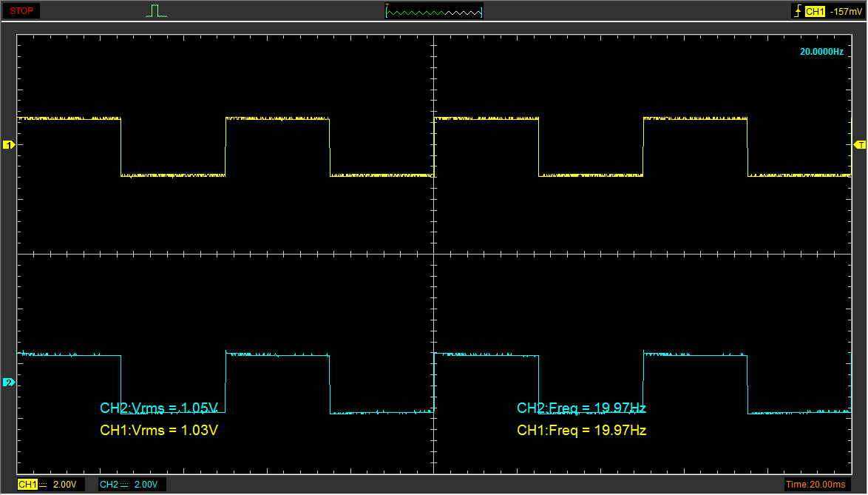The width and height of the screenshot is (868, 495).
Task: Click the waveform memory overview thumbnail
Action: (x=434, y=10)
